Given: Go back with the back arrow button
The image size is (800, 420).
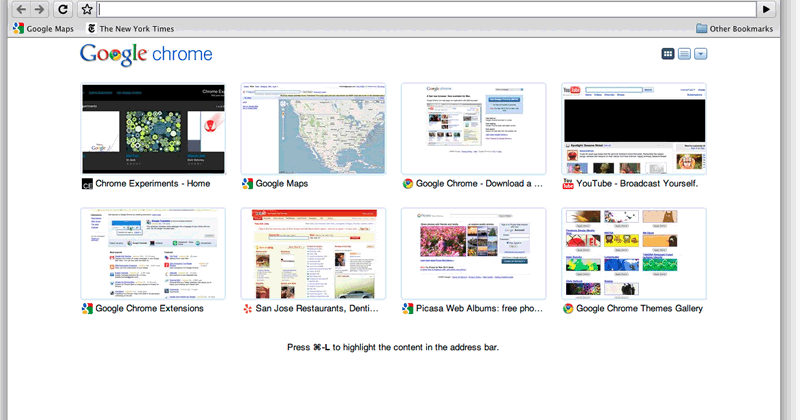Looking at the screenshot, I should 21,9.
